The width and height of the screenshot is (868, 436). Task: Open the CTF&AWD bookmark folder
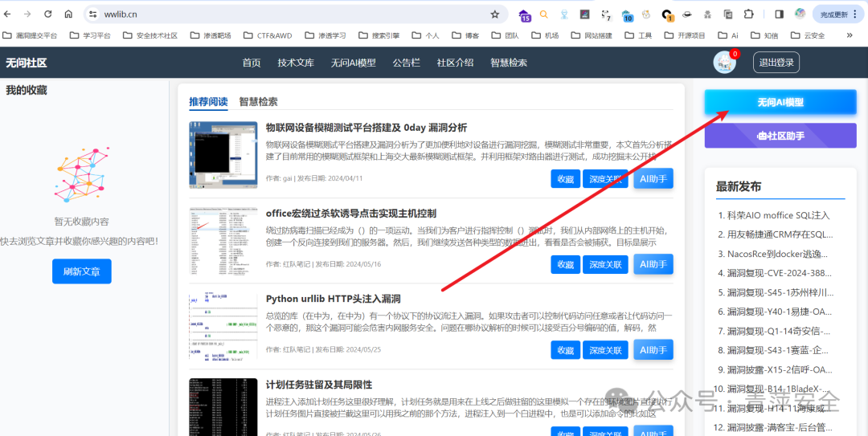coord(268,35)
